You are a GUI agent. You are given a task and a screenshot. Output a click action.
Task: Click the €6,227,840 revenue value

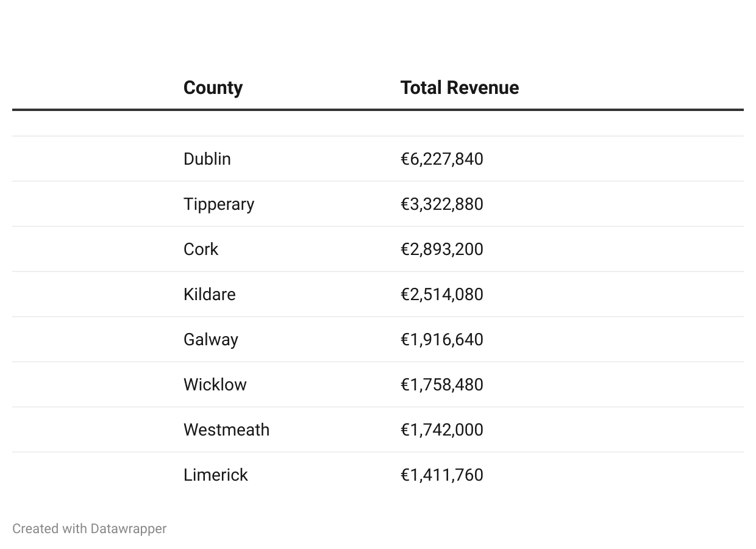point(441,159)
